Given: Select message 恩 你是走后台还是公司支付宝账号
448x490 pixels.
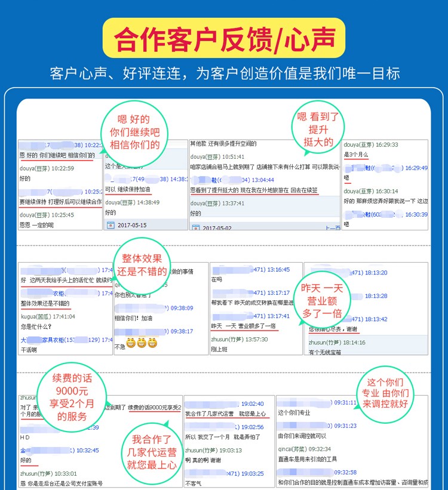Looking at the screenshot, I should pyautogui.click(x=62, y=484).
